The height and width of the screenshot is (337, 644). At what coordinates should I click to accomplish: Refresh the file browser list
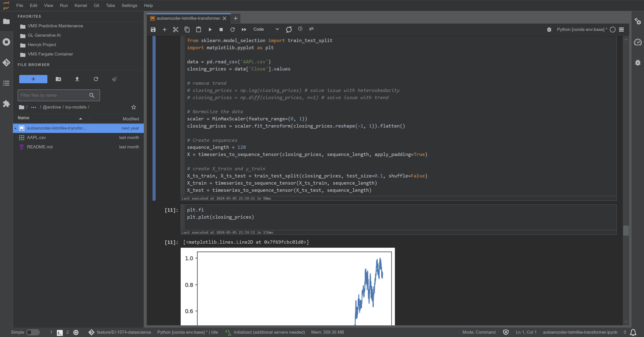coord(96,79)
